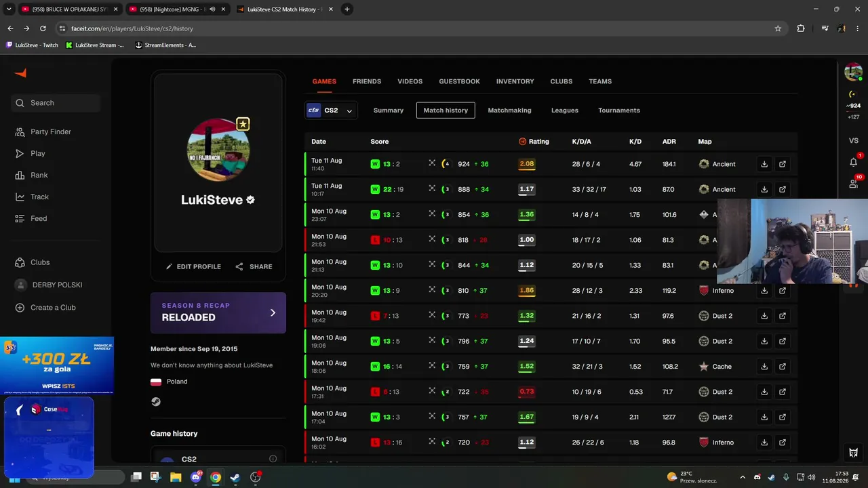Open the Play section in the sidebar
Image resolution: width=868 pixels, height=488 pixels.
point(31,153)
